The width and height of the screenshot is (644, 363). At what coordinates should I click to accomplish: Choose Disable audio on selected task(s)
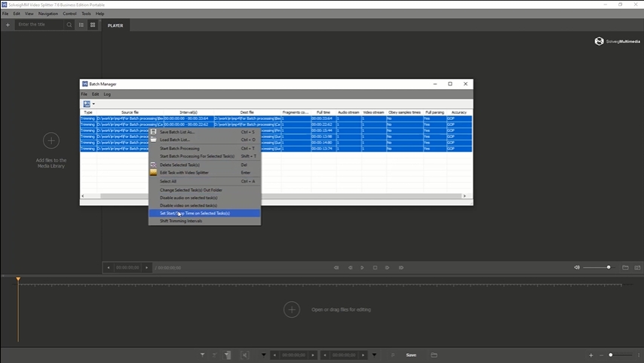click(x=204, y=198)
